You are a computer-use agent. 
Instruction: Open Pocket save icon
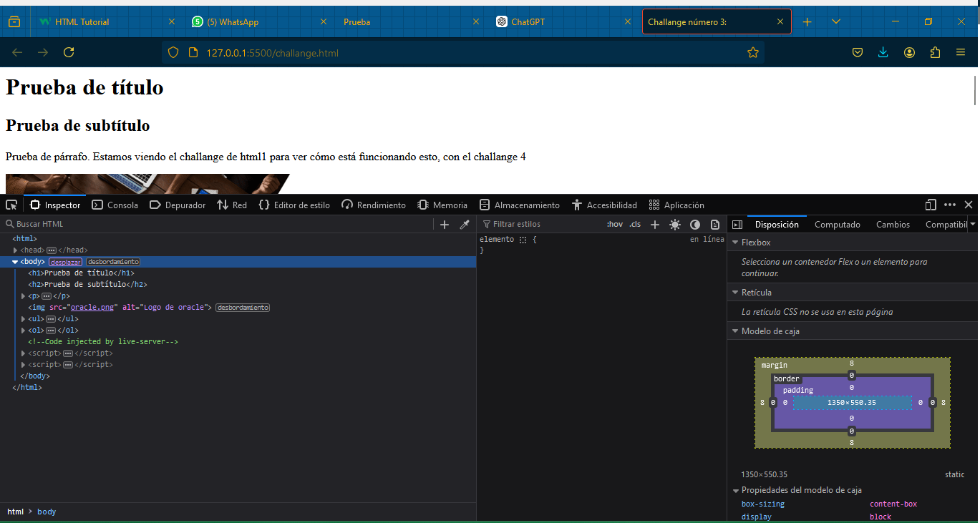click(858, 52)
